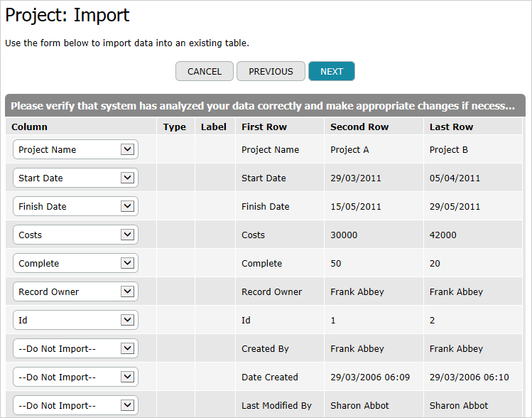
Task: Open Do Not Import dropdown for Last Modified By
Action: [x=75, y=405]
